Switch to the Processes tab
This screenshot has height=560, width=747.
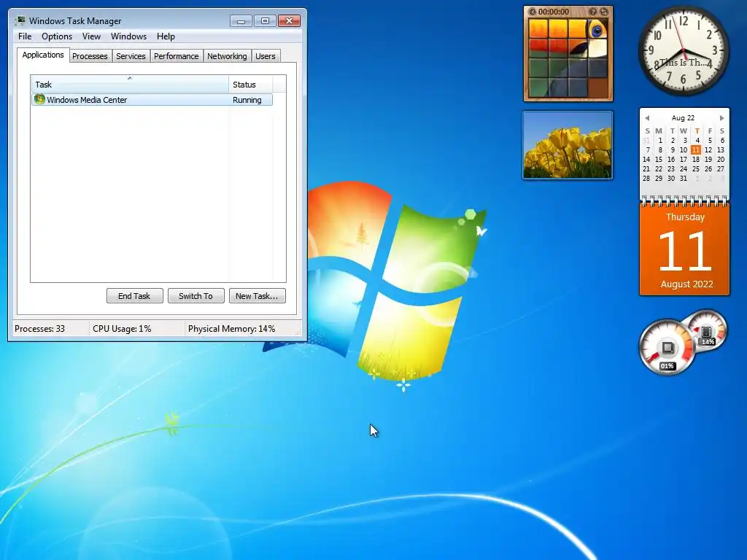90,56
